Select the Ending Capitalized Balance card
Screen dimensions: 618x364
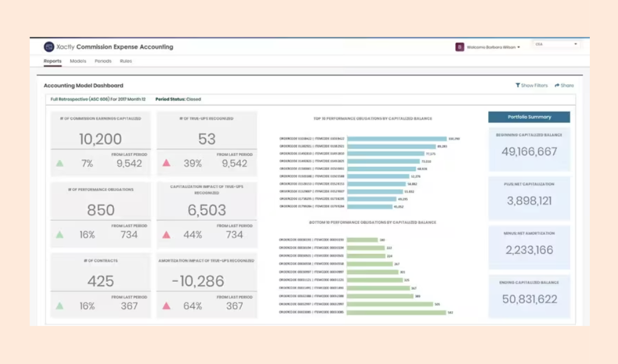coord(529,297)
